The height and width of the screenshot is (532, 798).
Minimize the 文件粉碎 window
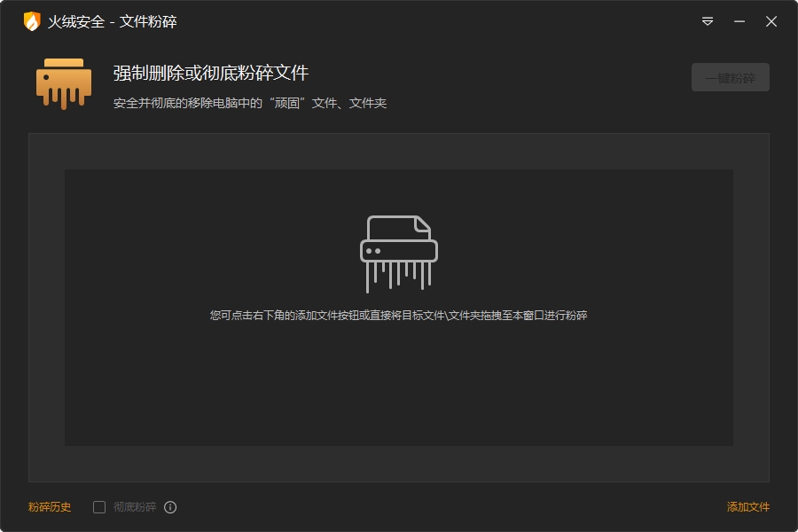[739, 21]
